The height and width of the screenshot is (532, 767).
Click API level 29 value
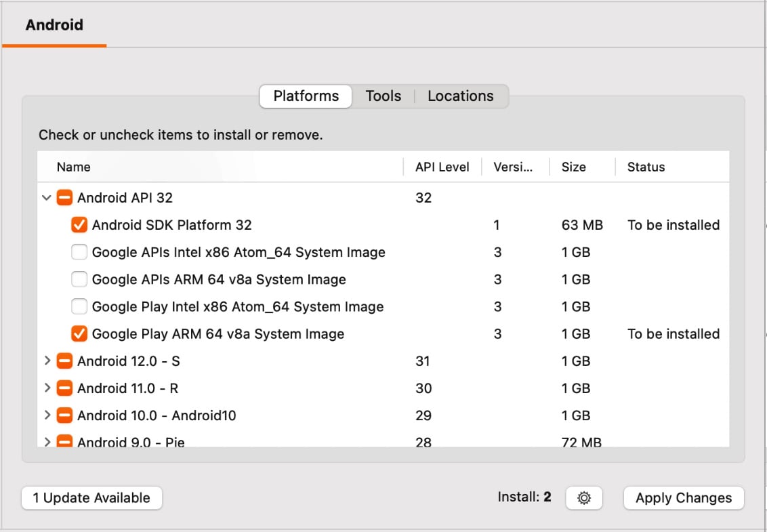(x=423, y=415)
